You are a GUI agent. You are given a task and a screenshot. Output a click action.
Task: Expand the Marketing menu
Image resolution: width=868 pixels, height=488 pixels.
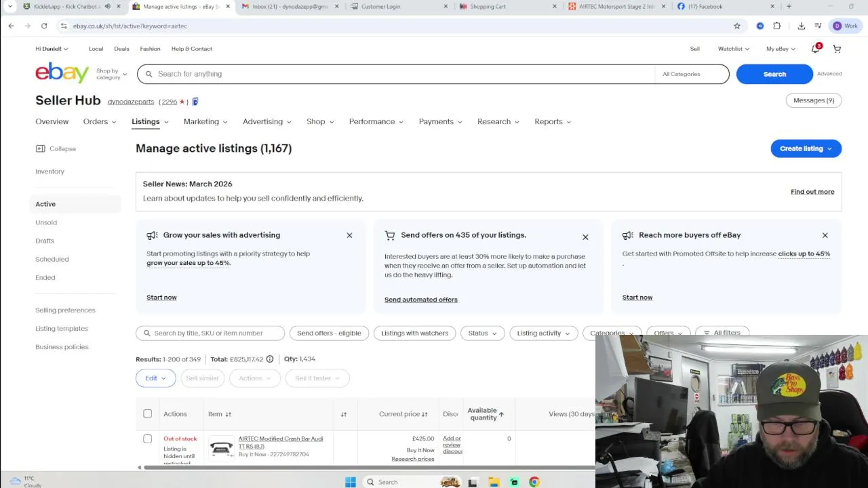tap(205, 121)
